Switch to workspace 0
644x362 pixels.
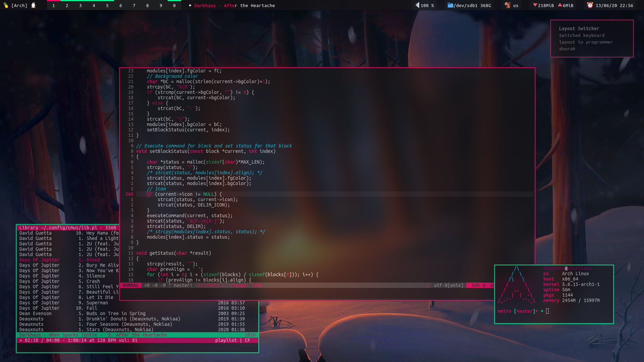[174, 5]
